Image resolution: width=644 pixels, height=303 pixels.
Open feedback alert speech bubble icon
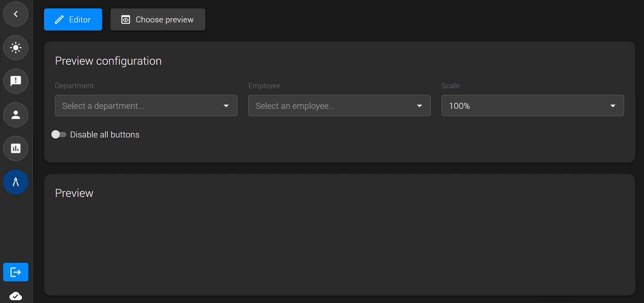pyautogui.click(x=16, y=81)
